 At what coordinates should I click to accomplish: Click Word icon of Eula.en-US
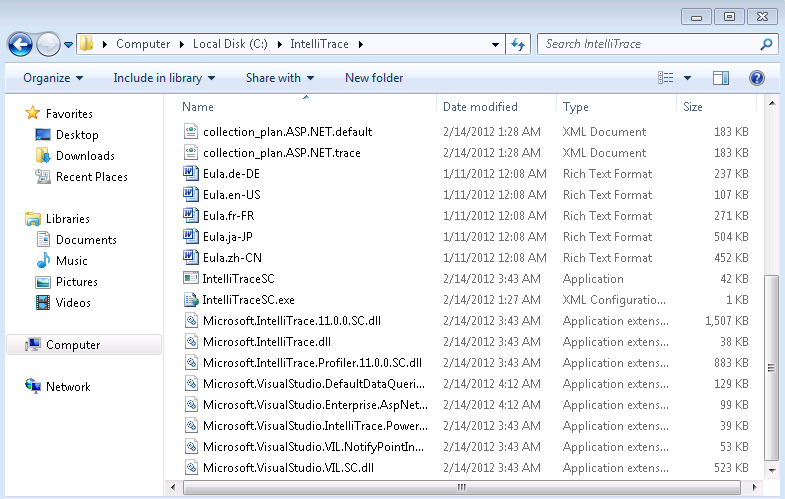pos(191,194)
